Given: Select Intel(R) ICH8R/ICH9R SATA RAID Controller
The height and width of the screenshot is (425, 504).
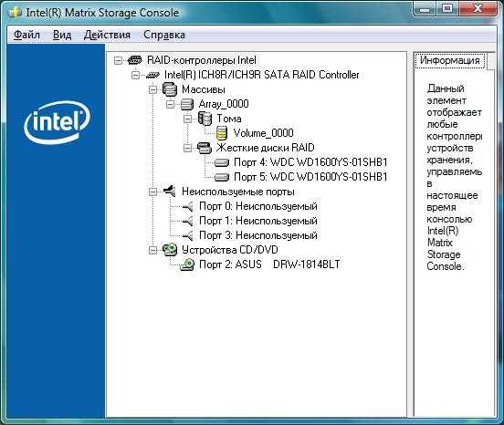Looking at the screenshot, I should click(x=262, y=75).
